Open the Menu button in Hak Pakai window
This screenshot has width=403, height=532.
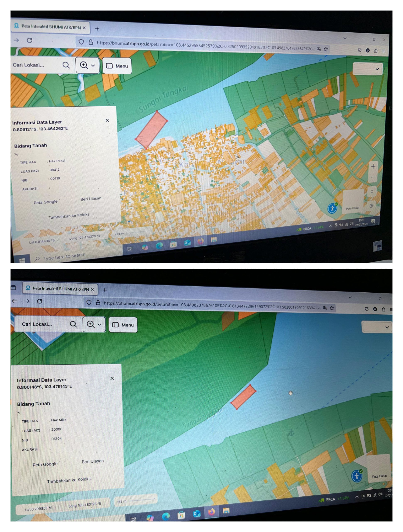coord(117,66)
